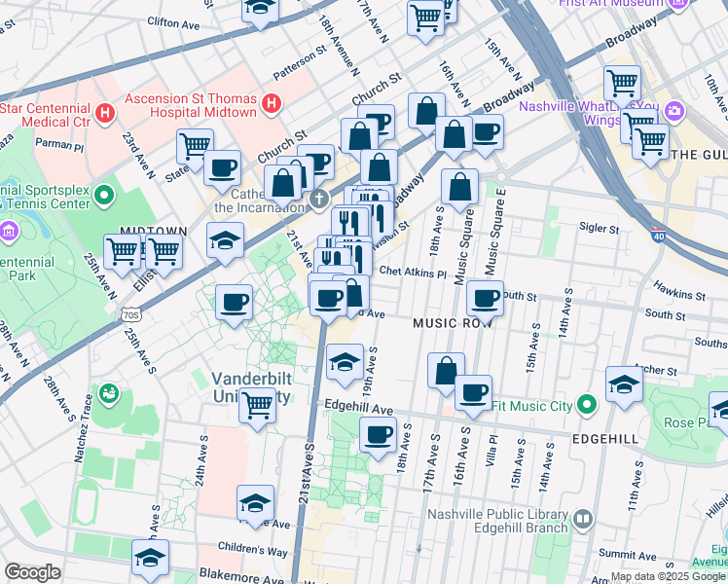
Task: Click the Chet Atkins Pl street label
Action: 413,272
